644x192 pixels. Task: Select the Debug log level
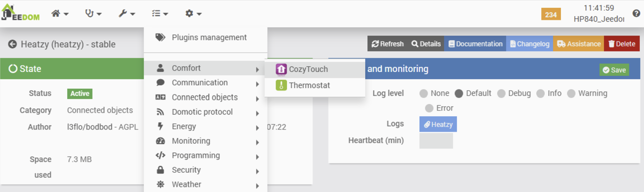(501, 94)
